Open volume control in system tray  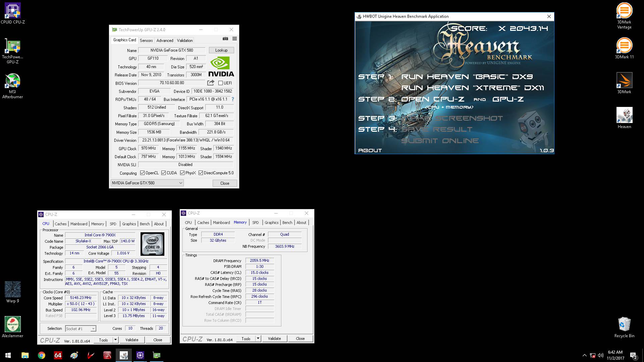click(x=600, y=355)
